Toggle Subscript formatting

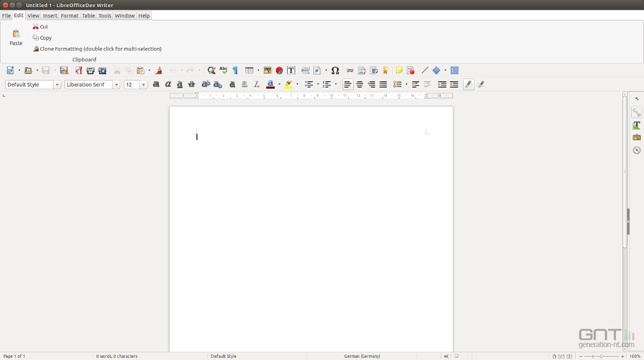pos(217,84)
